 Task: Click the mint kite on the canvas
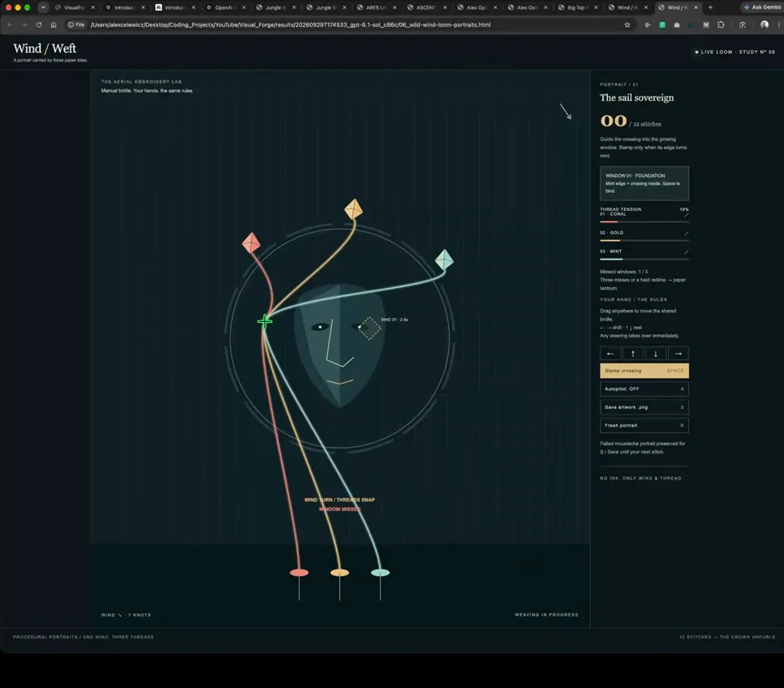444,260
